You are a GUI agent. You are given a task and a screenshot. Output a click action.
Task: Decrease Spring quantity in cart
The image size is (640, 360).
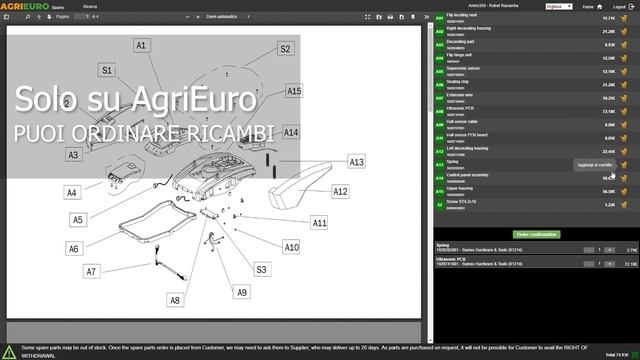(589, 250)
